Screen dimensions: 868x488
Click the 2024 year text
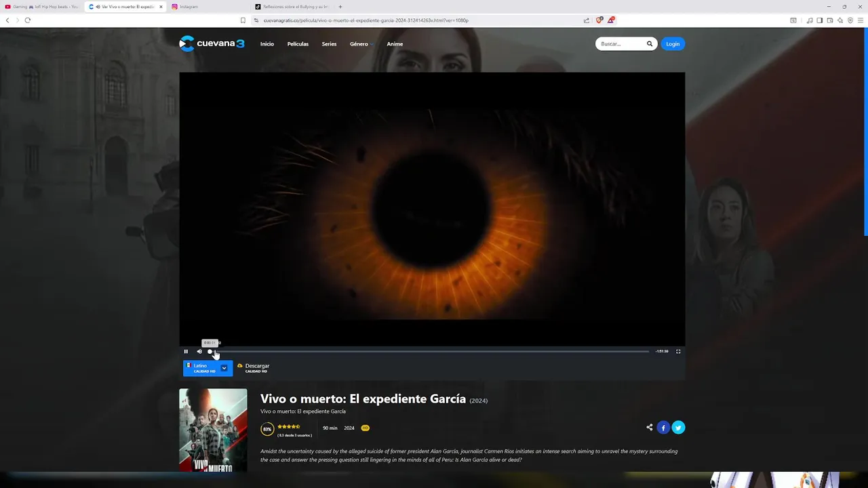click(x=349, y=428)
